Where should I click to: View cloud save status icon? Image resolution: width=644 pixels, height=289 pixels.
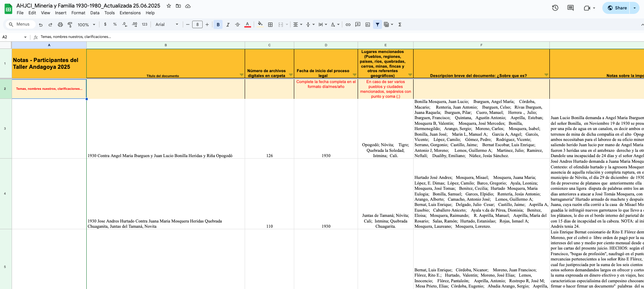[188, 6]
